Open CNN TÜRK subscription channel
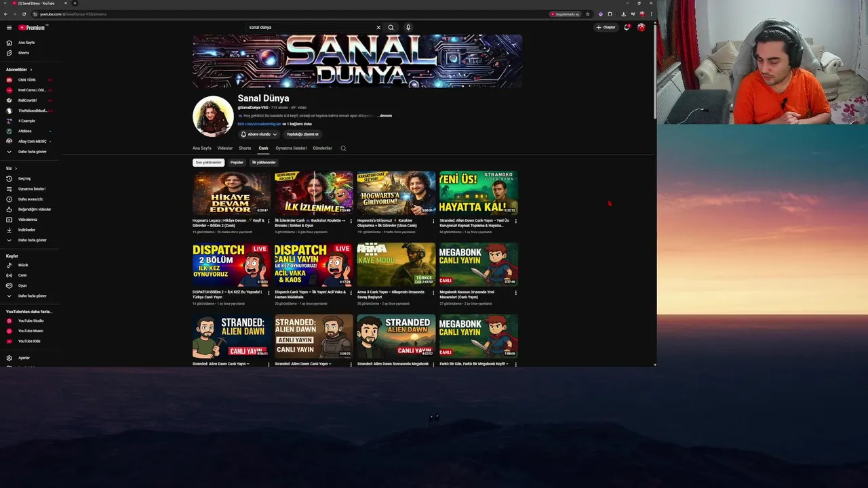The height and width of the screenshot is (488, 868). (27, 80)
